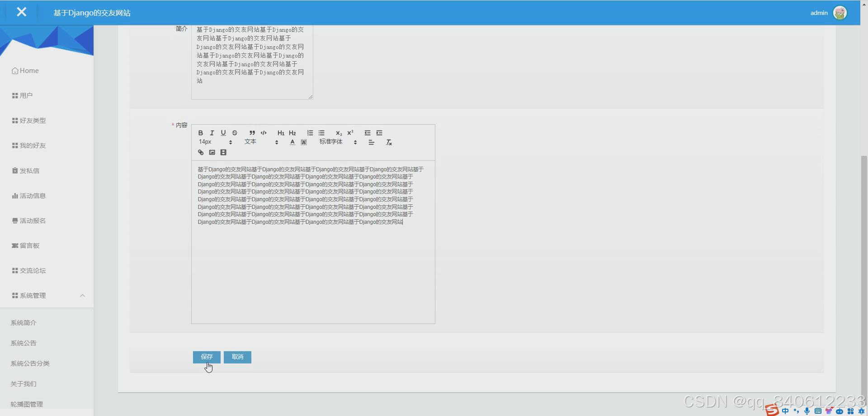The image size is (868, 416).
Task: Insert a blockquote in the editor
Action: (x=252, y=133)
